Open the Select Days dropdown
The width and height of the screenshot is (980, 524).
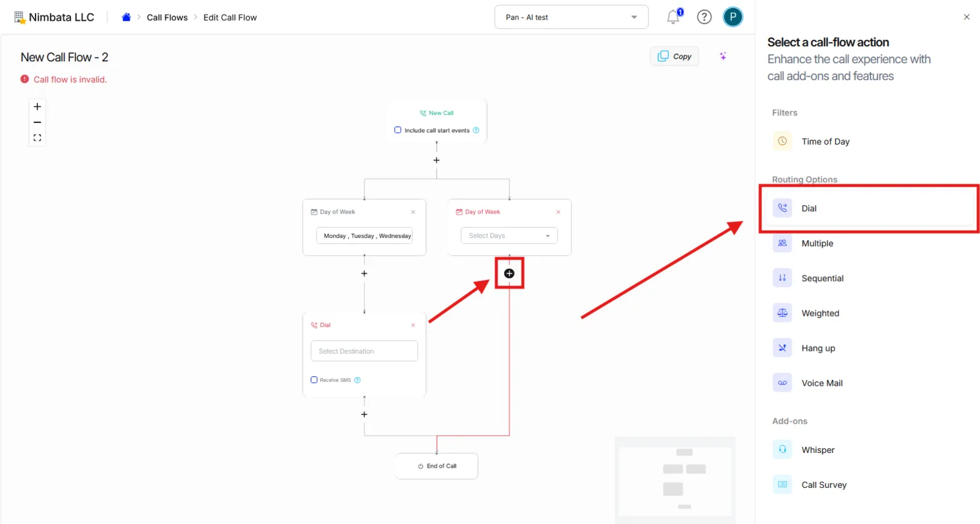(509, 236)
